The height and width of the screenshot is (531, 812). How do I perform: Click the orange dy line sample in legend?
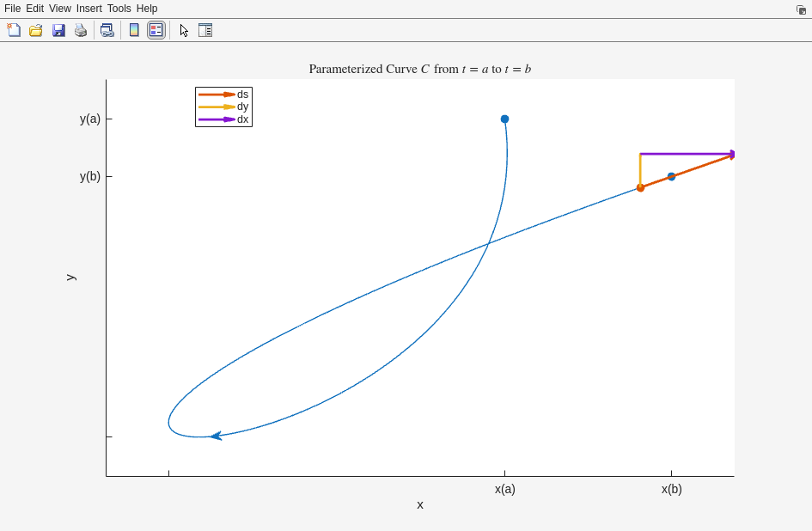(217, 107)
